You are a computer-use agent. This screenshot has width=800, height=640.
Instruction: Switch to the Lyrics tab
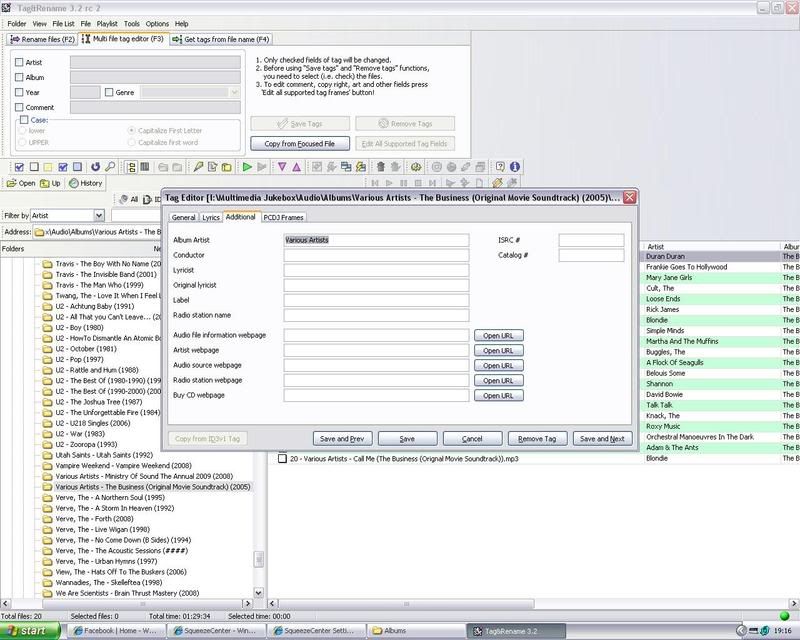210,217
